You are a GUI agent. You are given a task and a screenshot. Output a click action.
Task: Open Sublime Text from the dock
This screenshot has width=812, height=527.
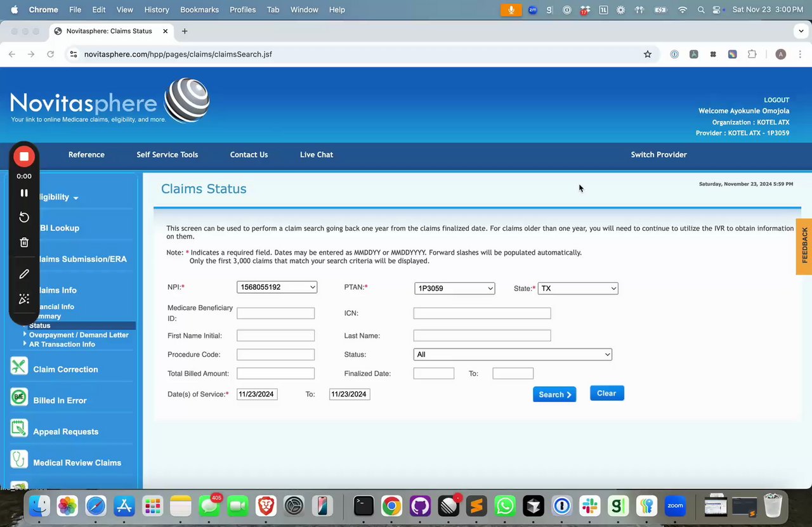(x=476, y=505)
